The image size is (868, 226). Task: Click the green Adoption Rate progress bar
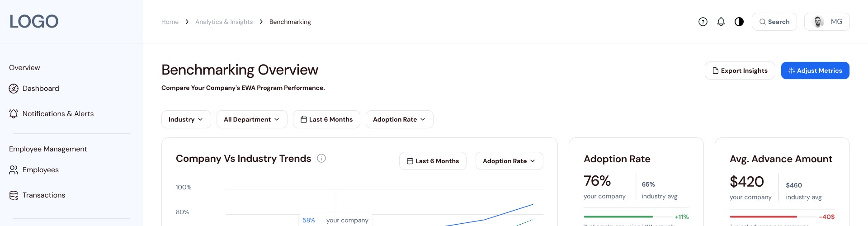(x=618, y=217)
